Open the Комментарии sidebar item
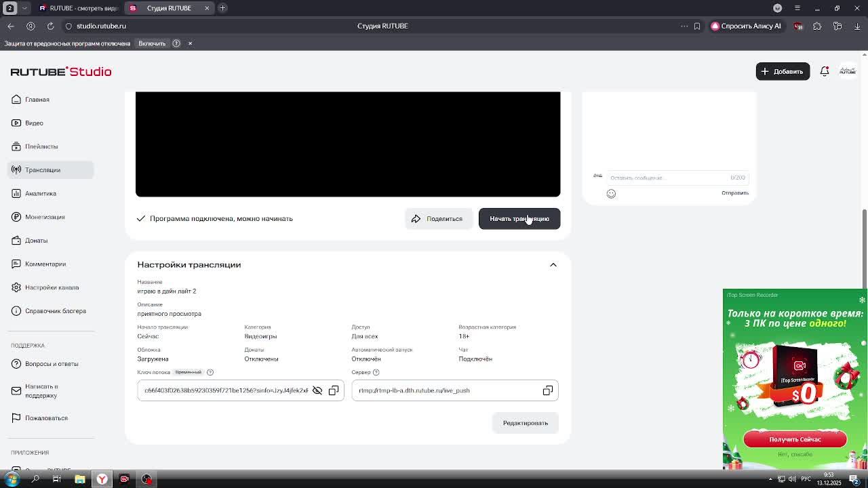 tap(50, 264)
